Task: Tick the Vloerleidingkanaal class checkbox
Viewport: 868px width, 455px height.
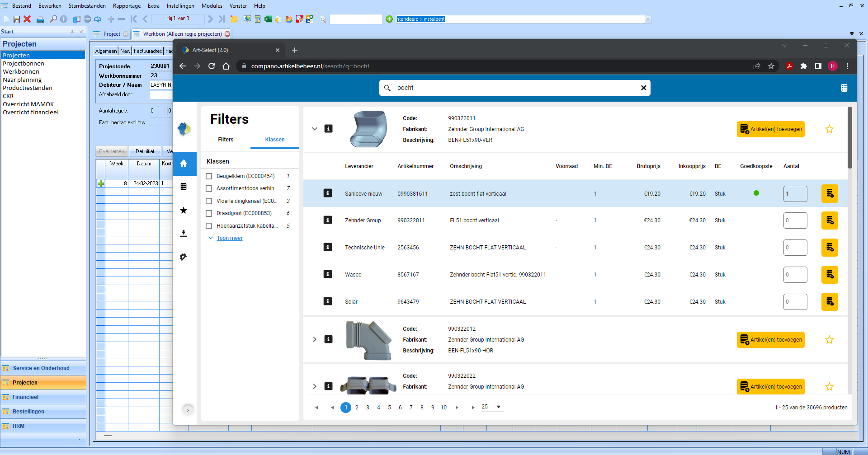Action: click(209, 201)
